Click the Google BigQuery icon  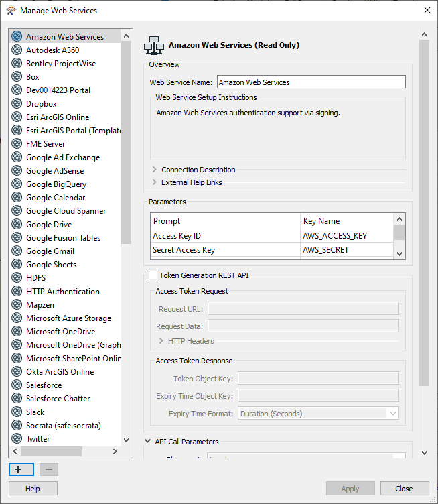tap(17, 184)
